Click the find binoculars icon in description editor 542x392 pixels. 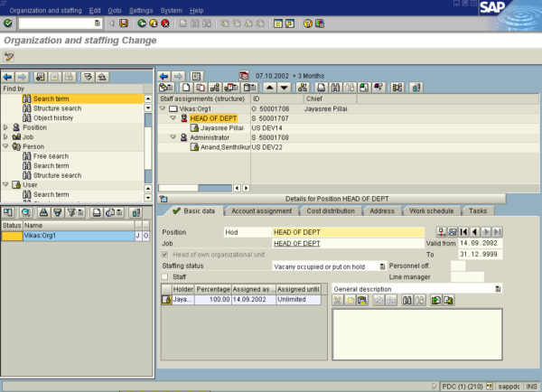pyautogui.click(x=406, y=300)
